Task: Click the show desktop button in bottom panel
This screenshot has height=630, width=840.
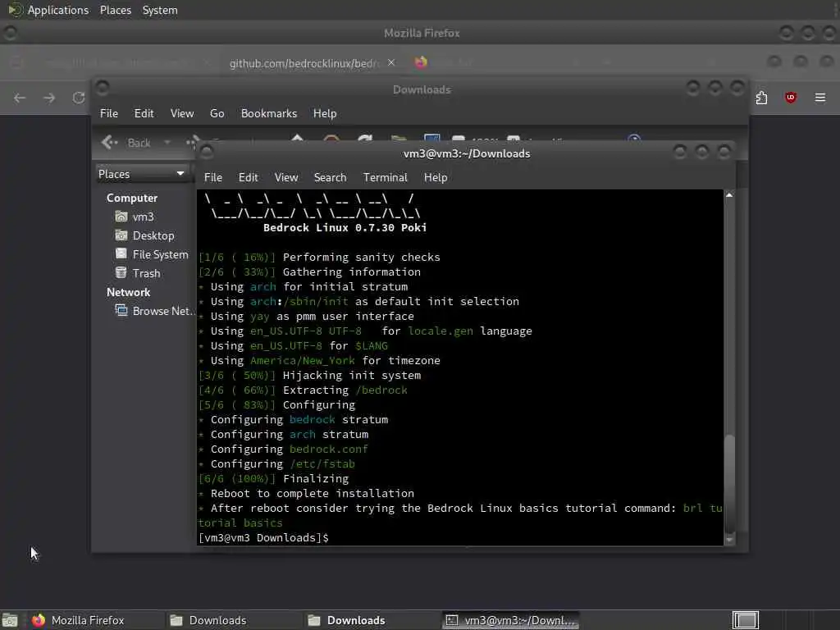Action: [10, 620]
